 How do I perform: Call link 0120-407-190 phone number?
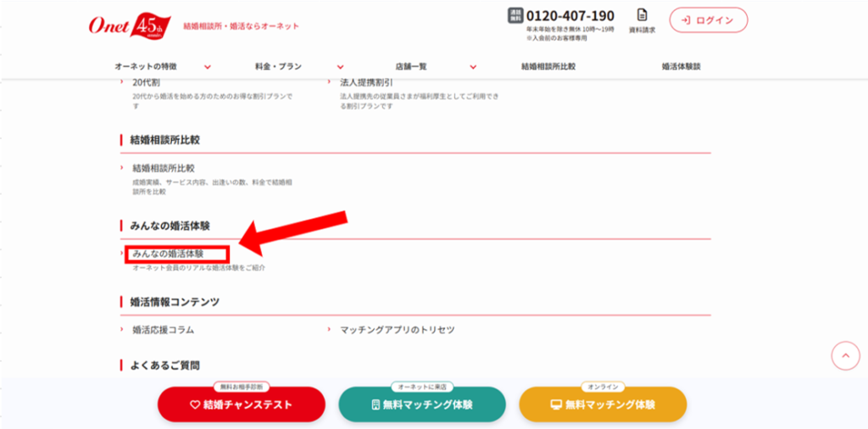pos(570,15)
